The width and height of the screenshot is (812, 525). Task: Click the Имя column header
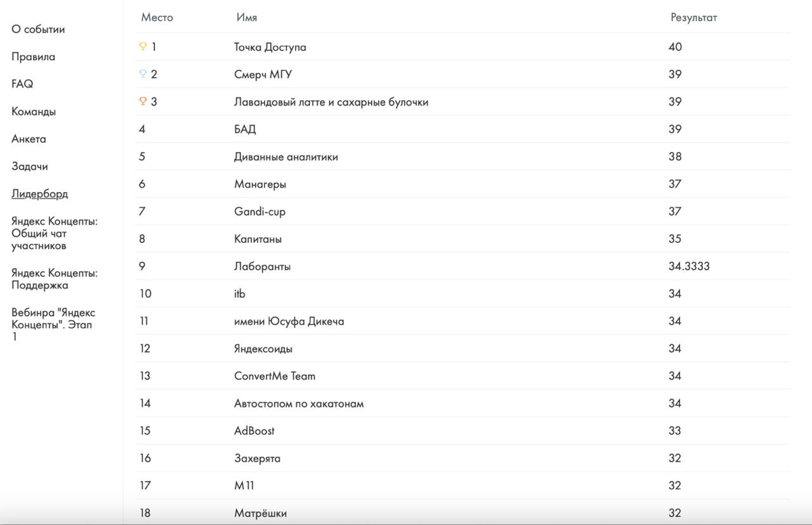pyautogui.click(x=246, y=18)
